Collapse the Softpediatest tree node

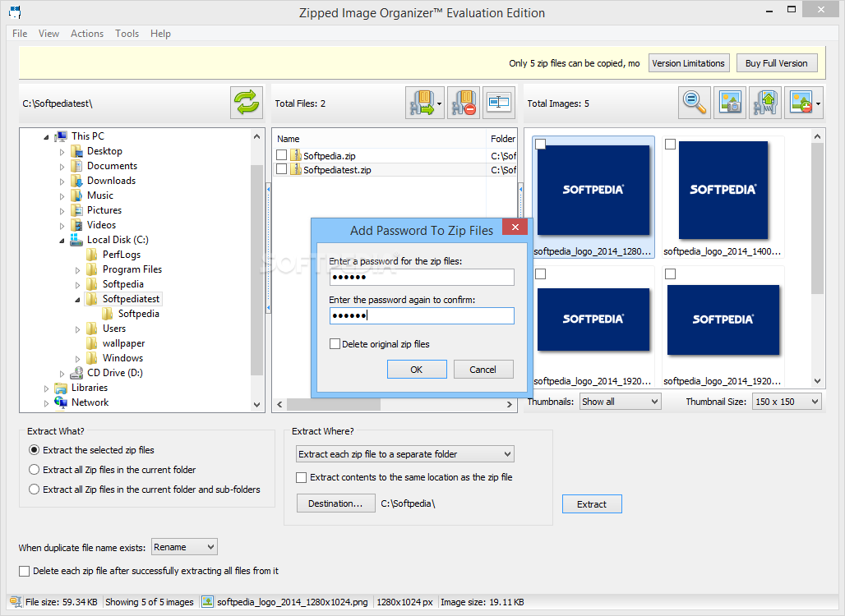point(77,300)
